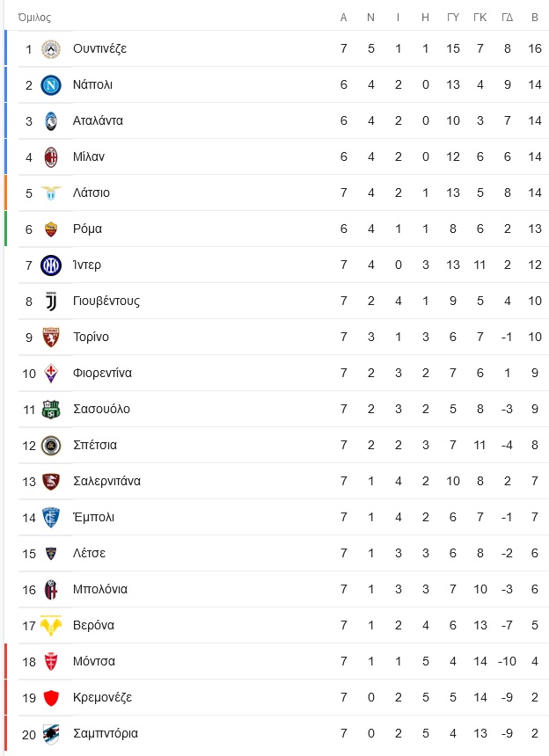
Task: Open the Γιουβέντους logo icon
Action: pyautogui.click(x=51, y=302)
